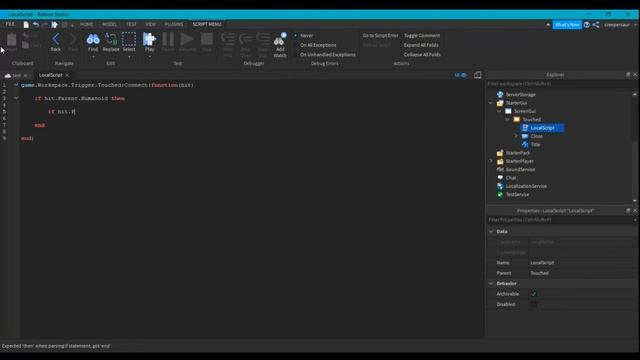The width and height of the screenshot is (640, 360).
Task: Click the ServerStorage icon in Explorer
Action: [x=500, y=94]
